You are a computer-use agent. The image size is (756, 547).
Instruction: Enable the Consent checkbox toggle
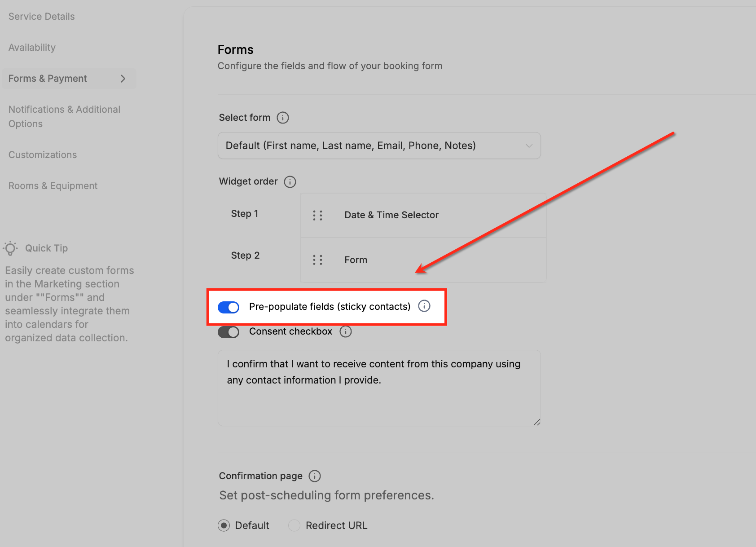point(229,332)
